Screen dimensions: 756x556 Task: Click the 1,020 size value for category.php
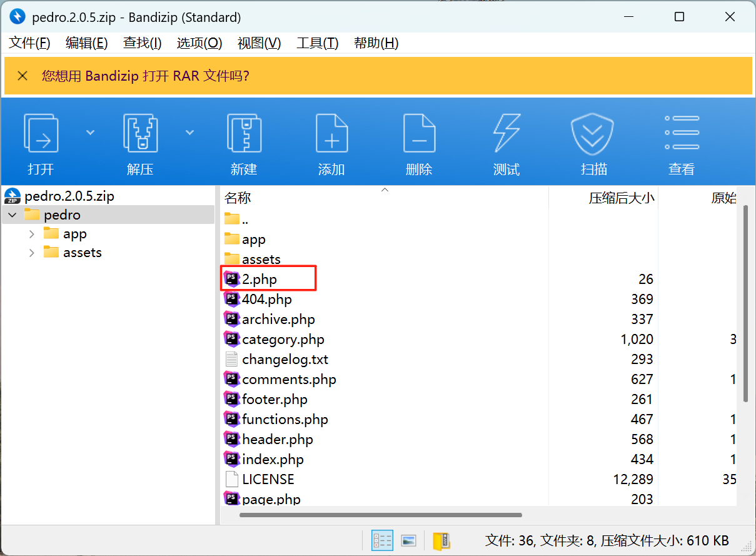click(637, 340)
